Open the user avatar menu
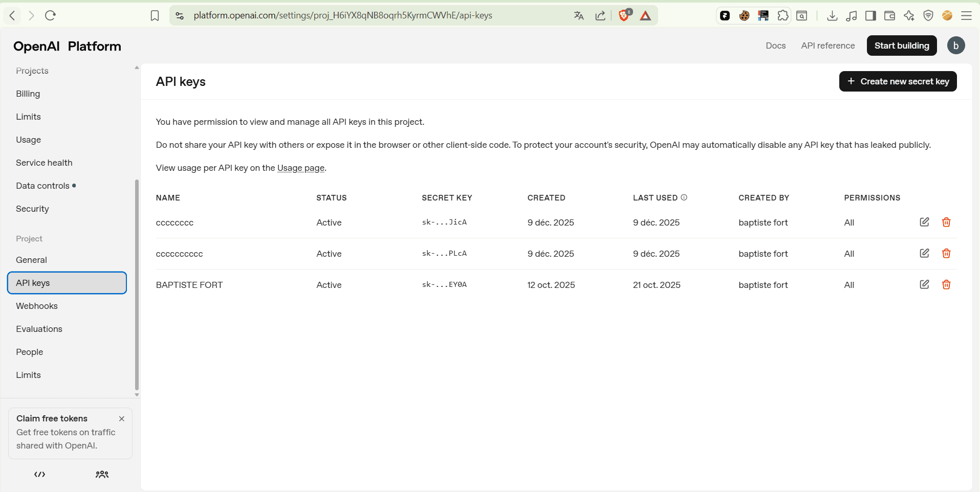Viewport: 980px width, 492px height. click(x=956, y=46)
